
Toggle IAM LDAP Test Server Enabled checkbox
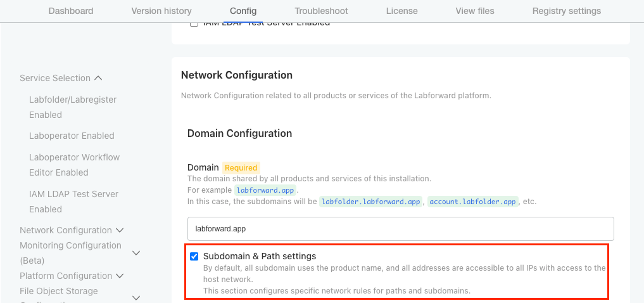pos(194,24)
